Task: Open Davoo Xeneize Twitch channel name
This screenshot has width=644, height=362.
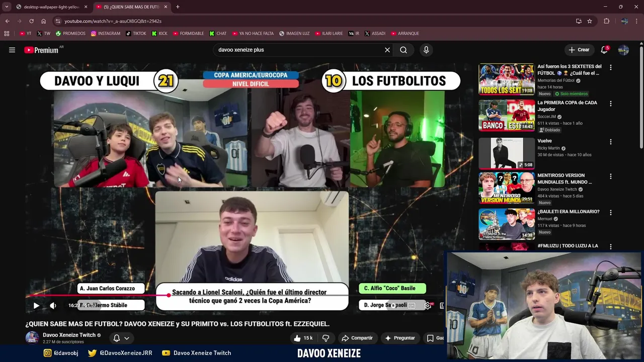Action: tap(69, 335)
